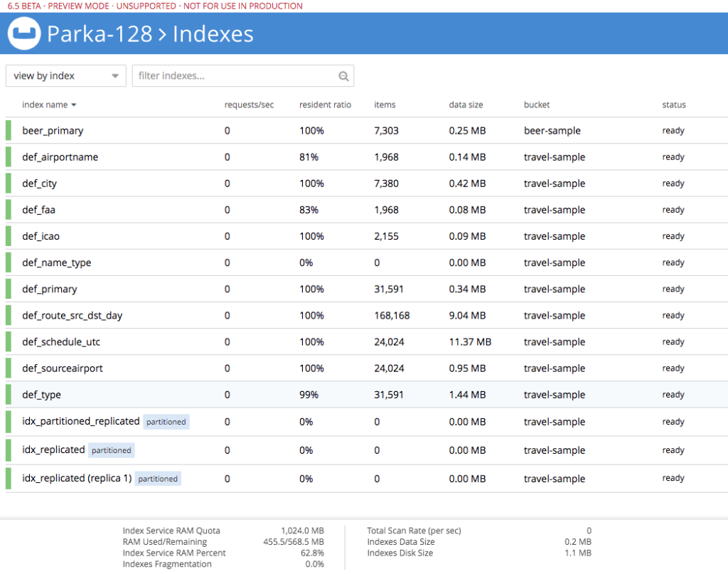Click the data size column header
The width and height of the screenshot is (728, 574).
(466, 105)
